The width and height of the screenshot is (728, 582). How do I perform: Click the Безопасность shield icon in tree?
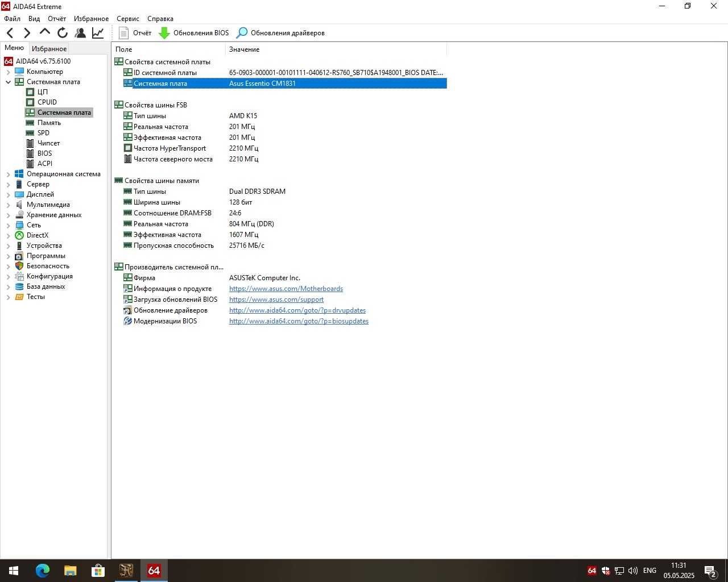click(x=19, y=266)
